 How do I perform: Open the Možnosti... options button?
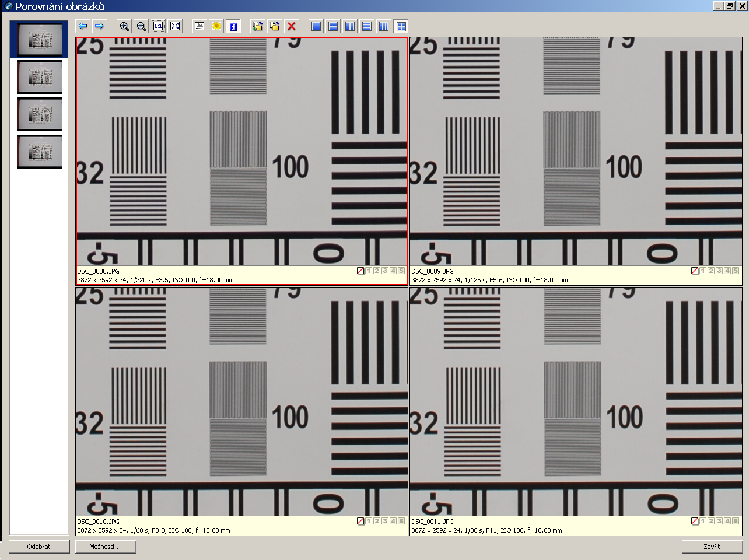coord(106,547)
